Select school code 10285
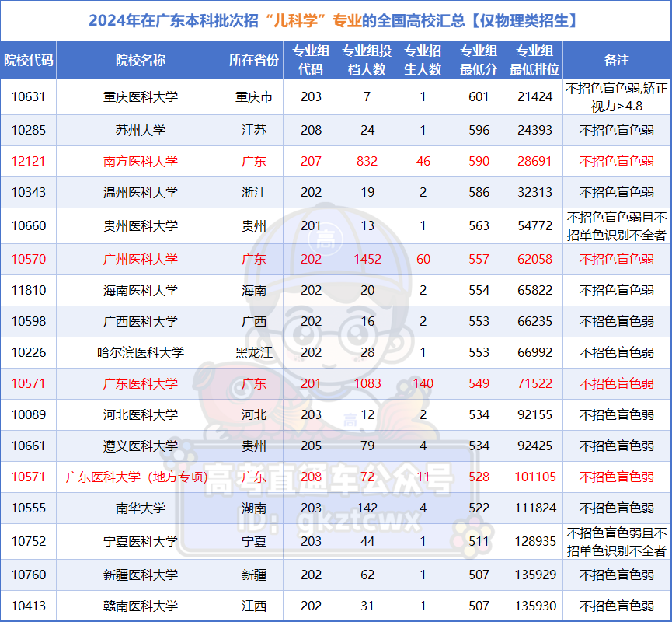Screen dimensions: 672x622 click(28, 131)
